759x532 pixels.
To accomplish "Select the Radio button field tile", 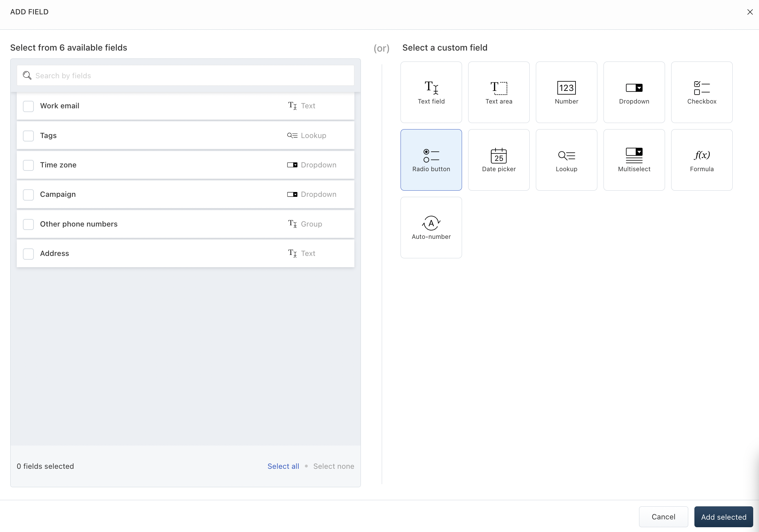I will [x=431, y=160].
